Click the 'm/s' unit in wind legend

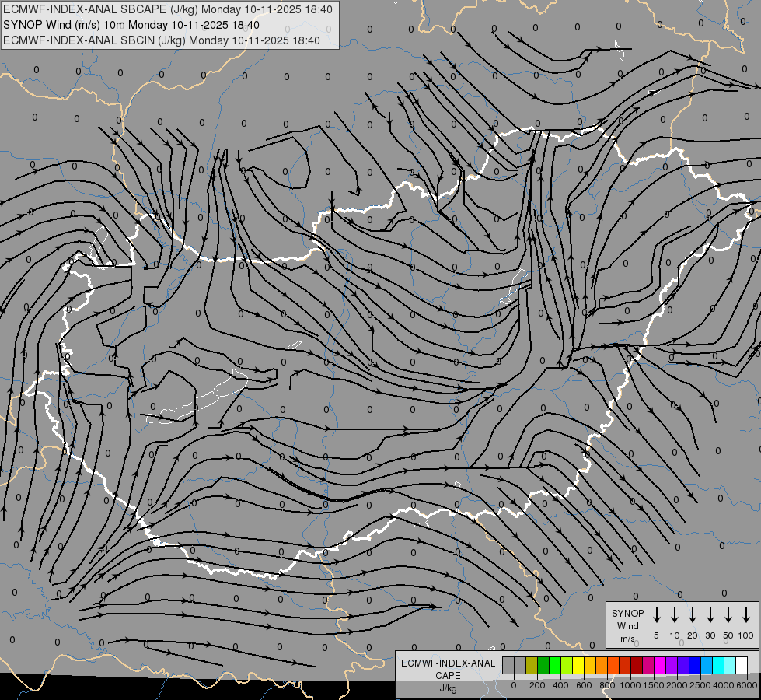(627, 639)
